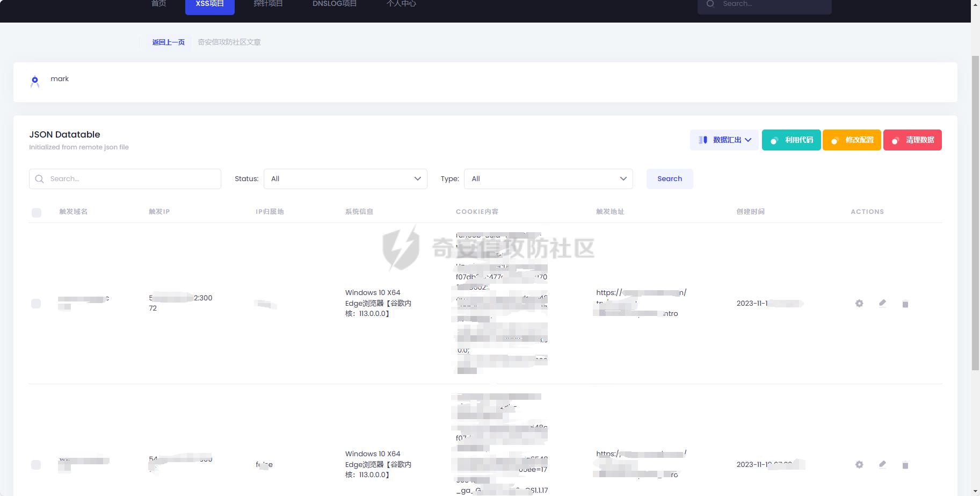Expand the 数据汇出 export dropdown
Screen dimensions: 980x496
(724, 140)
